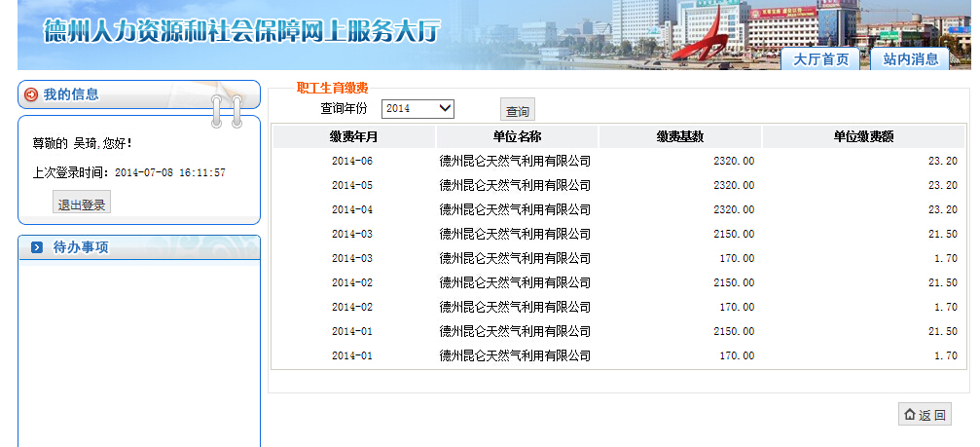Screen dimensions: 980x447
Task: Open the 大厅首页 tab
Action: coord(820,59)
